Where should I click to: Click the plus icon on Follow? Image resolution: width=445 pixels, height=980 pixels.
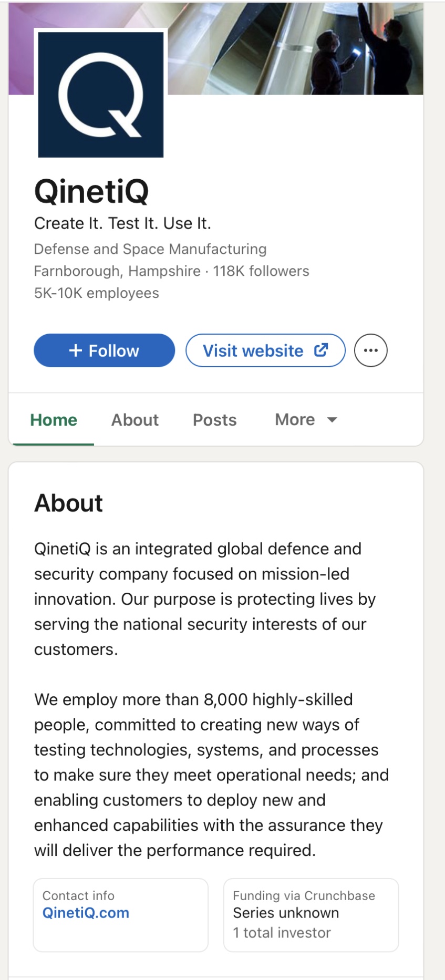point(76,350)
